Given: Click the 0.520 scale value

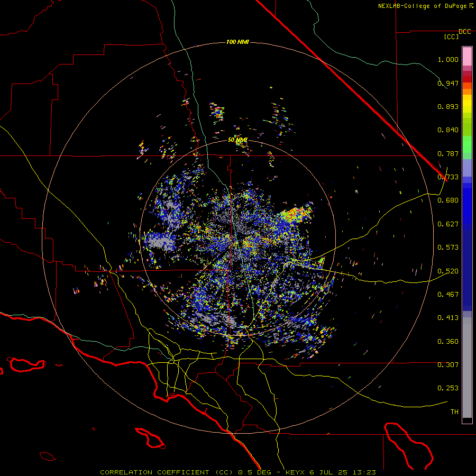Looking at the screenshot, I should point(448,271).
